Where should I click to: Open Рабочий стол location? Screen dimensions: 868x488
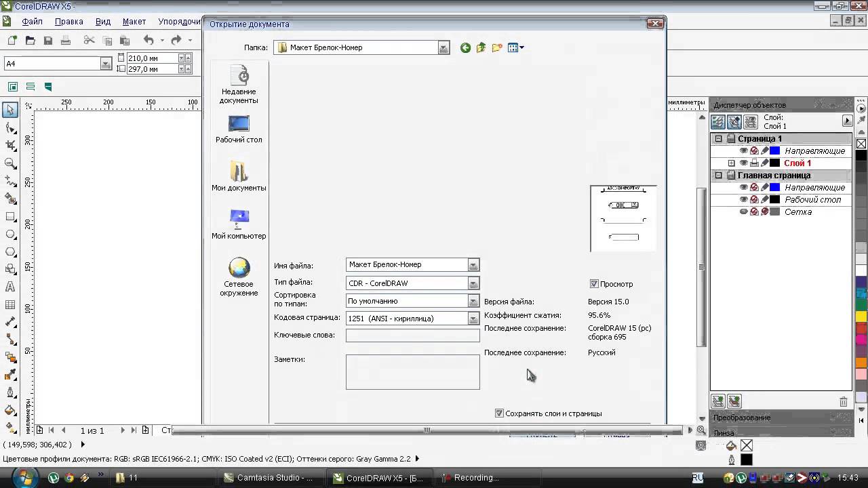coord(239,129)
